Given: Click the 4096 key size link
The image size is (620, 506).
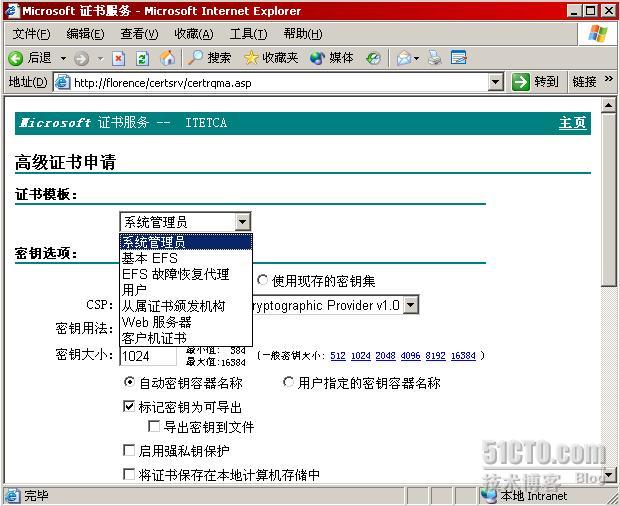Looking at the screenshot, I should 410,355.
